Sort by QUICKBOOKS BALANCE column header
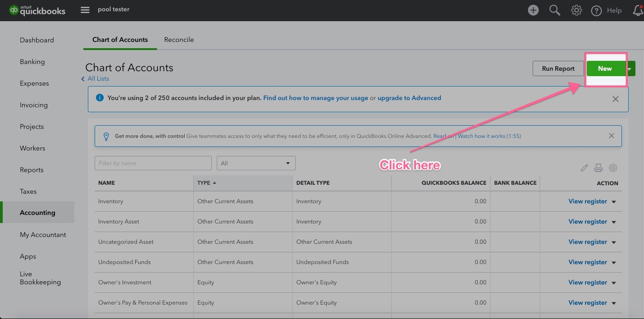This screenshot has width=644, height=319. click(x=454, y=183)
